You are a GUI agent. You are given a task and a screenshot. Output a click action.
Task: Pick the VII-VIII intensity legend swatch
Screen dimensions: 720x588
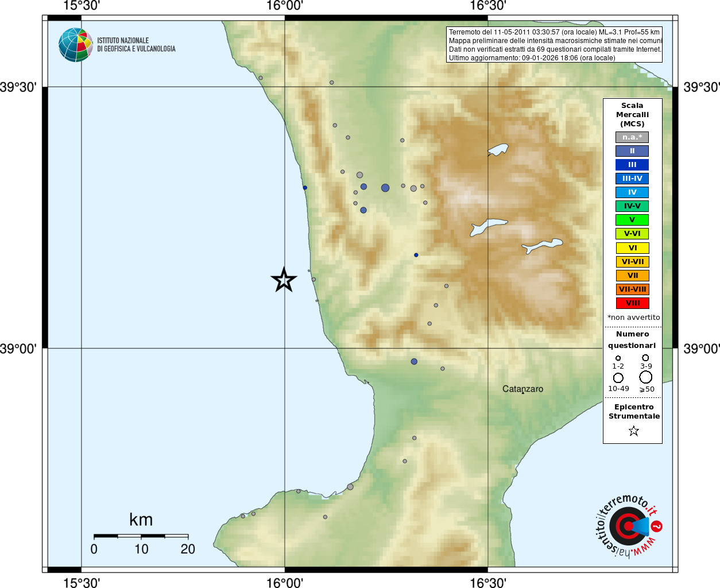pos(632,289)
